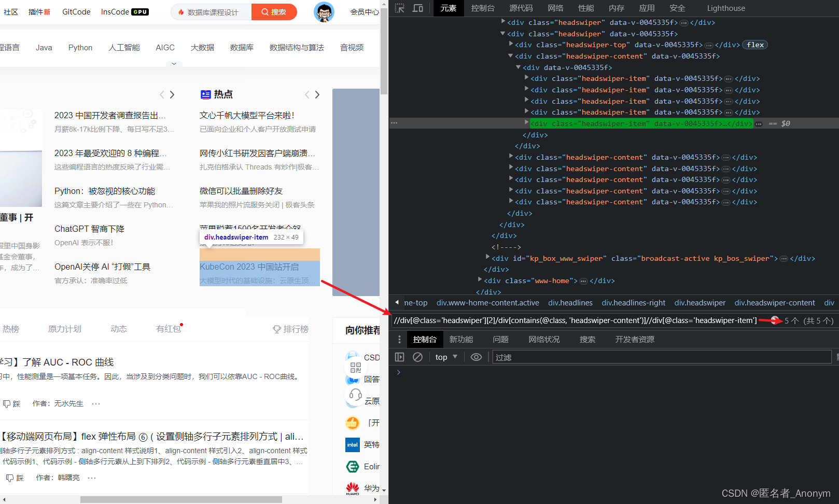Select the 人工智能 category
The image size is (839, 504).
[124, 48]
